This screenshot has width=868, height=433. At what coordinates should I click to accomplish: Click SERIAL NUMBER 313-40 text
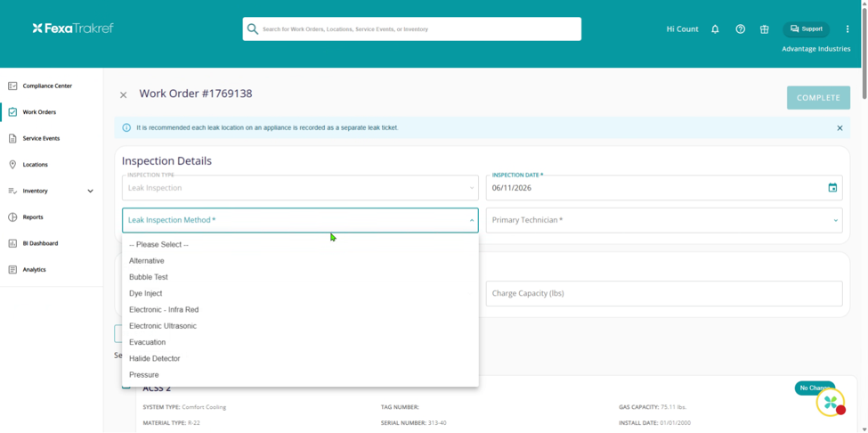[x=413, y=423]
